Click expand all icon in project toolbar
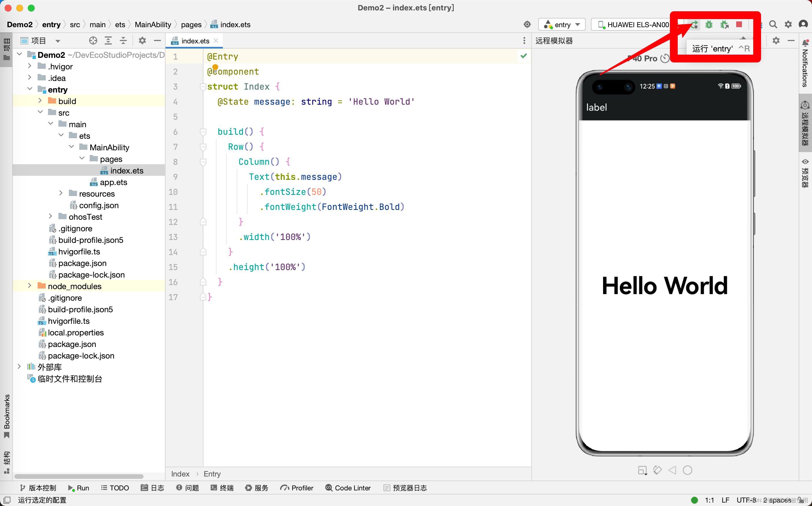The height and width of the screenshot is (506, 812). coord(108,41)
